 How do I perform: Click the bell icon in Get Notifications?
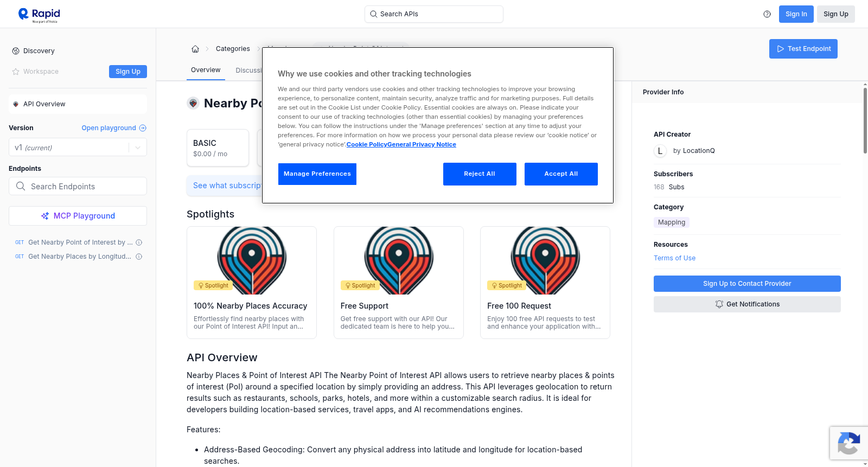point(719,304)
